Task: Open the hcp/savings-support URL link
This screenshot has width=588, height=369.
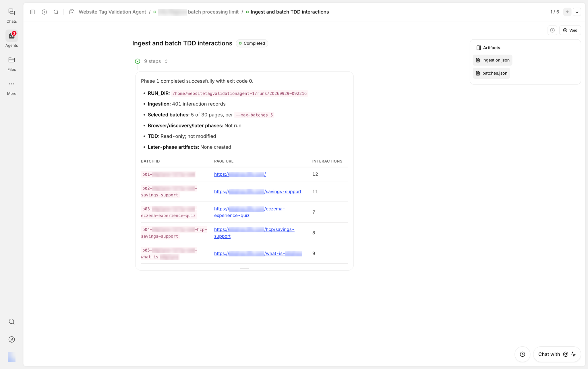Action: point(254,233)
